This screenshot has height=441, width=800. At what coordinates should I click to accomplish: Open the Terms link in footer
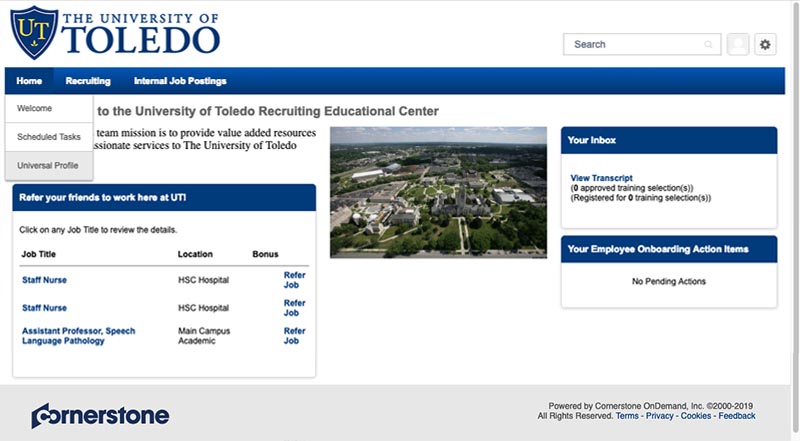(627, 416)
